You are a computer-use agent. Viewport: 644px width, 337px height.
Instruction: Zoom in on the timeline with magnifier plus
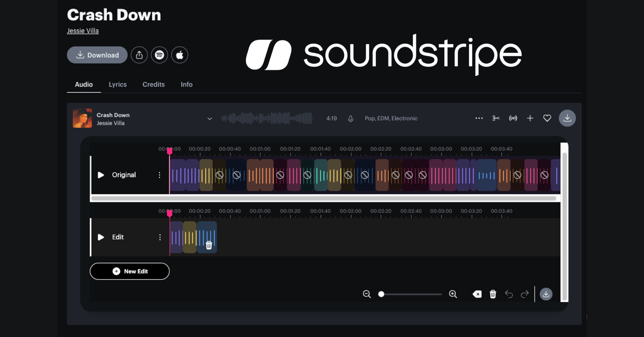(x=453, y=294)
